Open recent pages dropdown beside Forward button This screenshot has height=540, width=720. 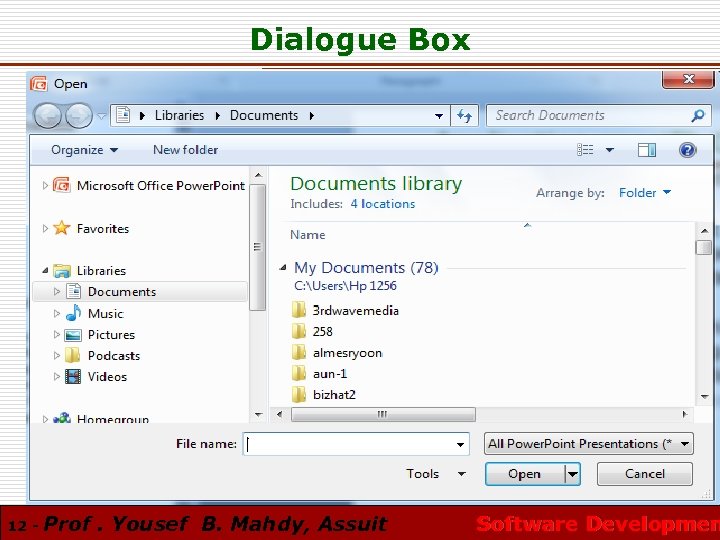101,116
